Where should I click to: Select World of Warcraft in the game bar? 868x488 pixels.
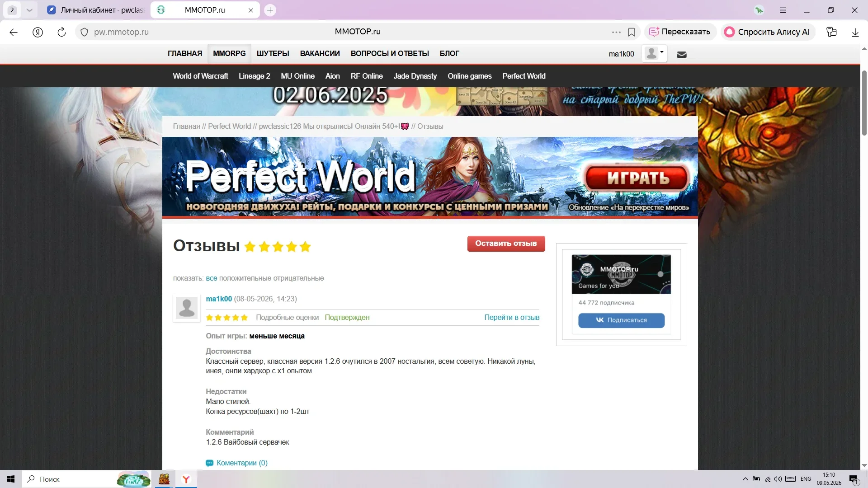click(x=200, y=76)
